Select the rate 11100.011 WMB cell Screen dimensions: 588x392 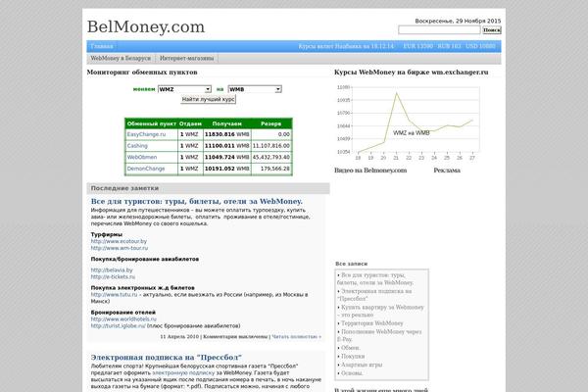(227, 146)
